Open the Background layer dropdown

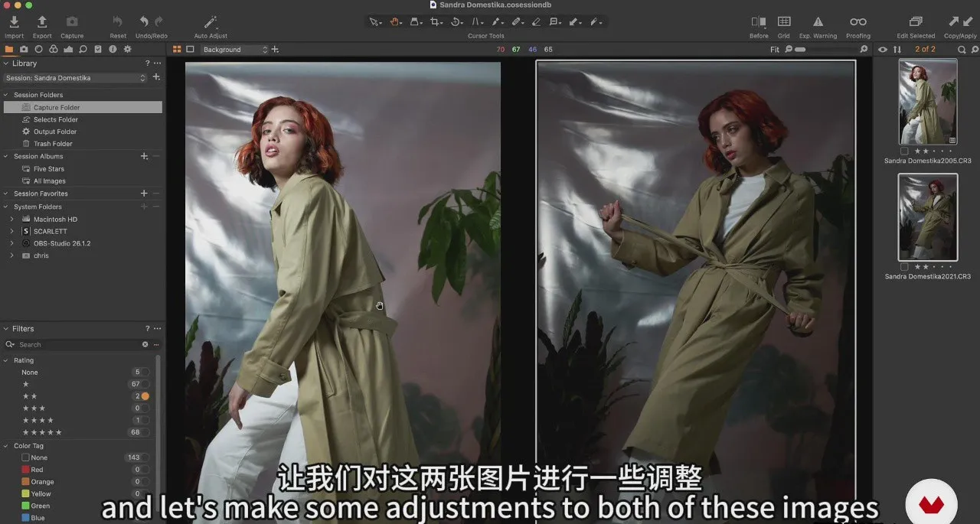pos(235,50)
